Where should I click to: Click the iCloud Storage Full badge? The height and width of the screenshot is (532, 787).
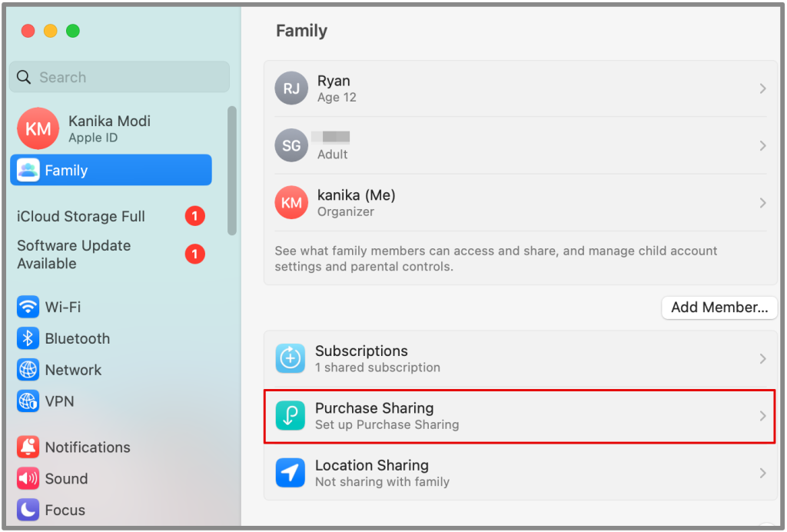[x=194, y=216]
